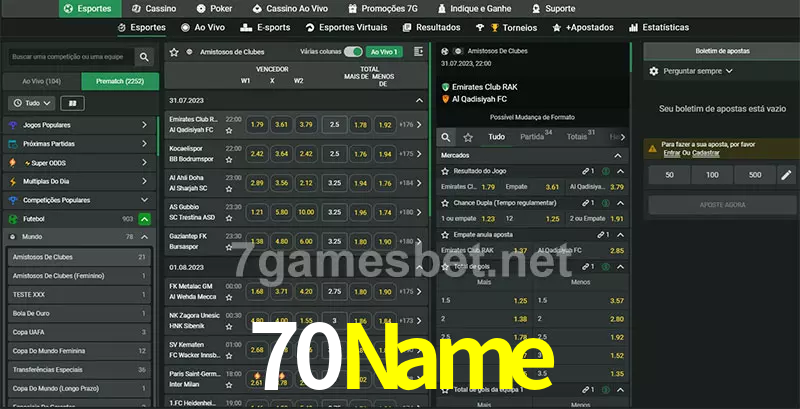Switch to the Ao Vivo (104) tab

click(41, 81)
